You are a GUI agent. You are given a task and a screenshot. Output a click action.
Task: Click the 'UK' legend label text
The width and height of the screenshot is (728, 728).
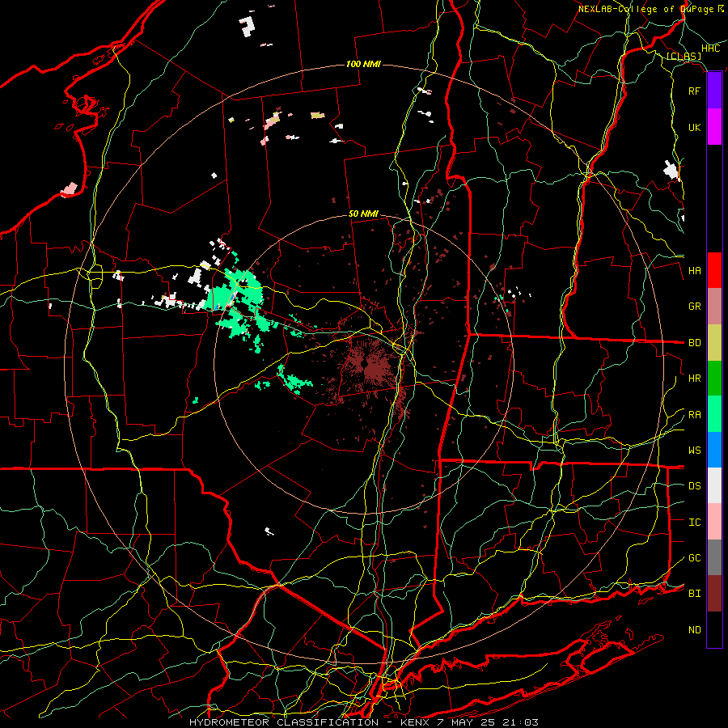click(694, 128)
